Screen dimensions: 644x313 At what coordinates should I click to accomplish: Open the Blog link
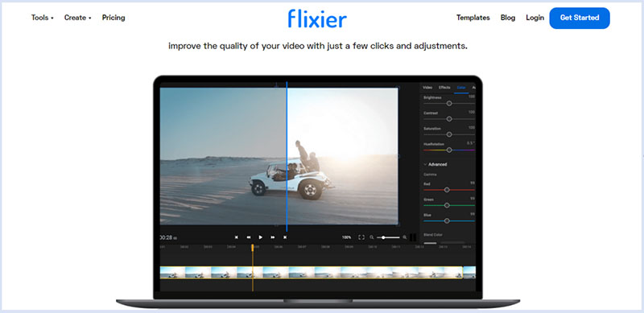pyautogui.click(x=508, y=18)
